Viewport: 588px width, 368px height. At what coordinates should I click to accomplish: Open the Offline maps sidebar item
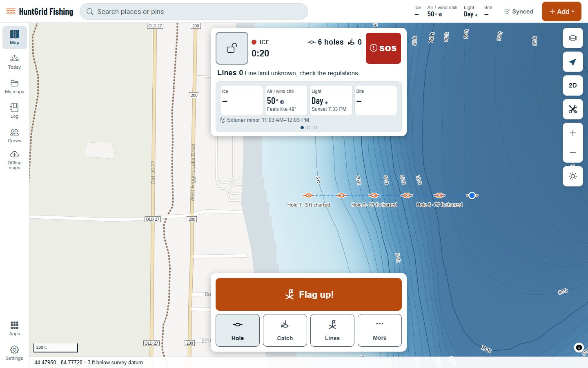[x=14, y=160]
